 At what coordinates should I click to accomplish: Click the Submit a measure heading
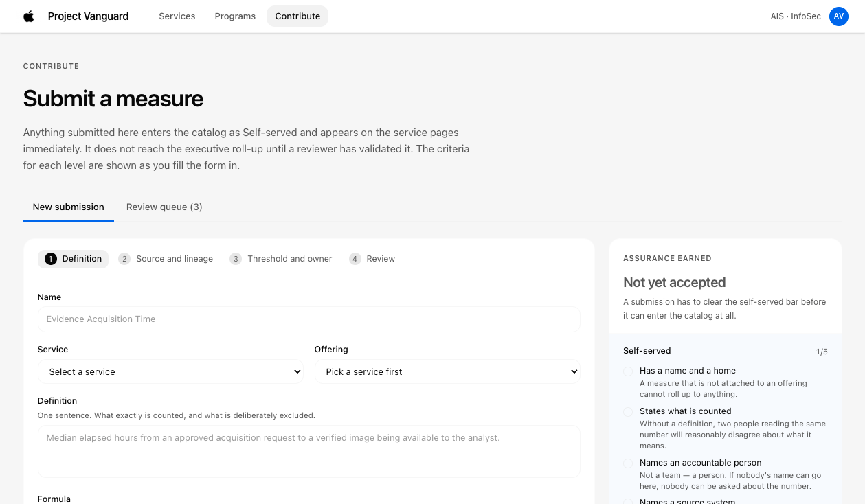pyautogui.click(x=113, y=99)
